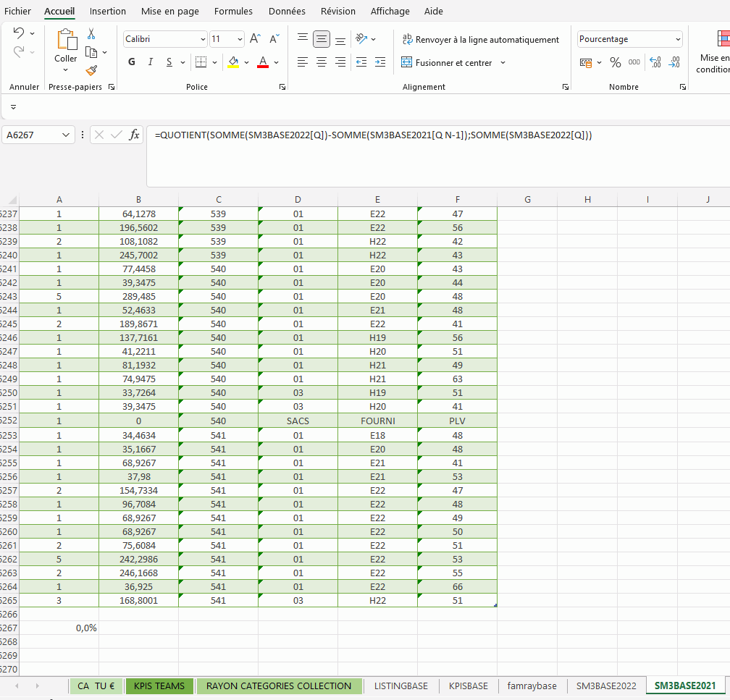The image size is (730, 700).
Task: Switch to the SM3BASE2022 sheet tab
Action: (606, 686)
